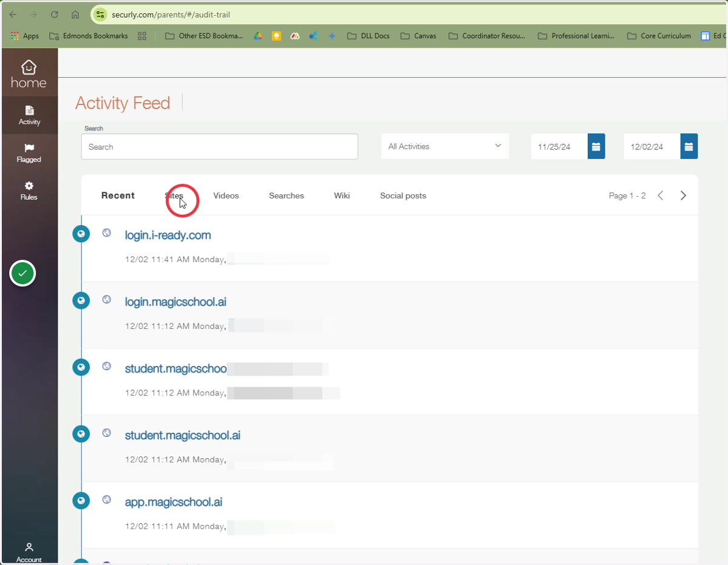Click the Page 1 - 2 indicator
The height and width of the screenshot is (565, 728).
click(627, 195)
